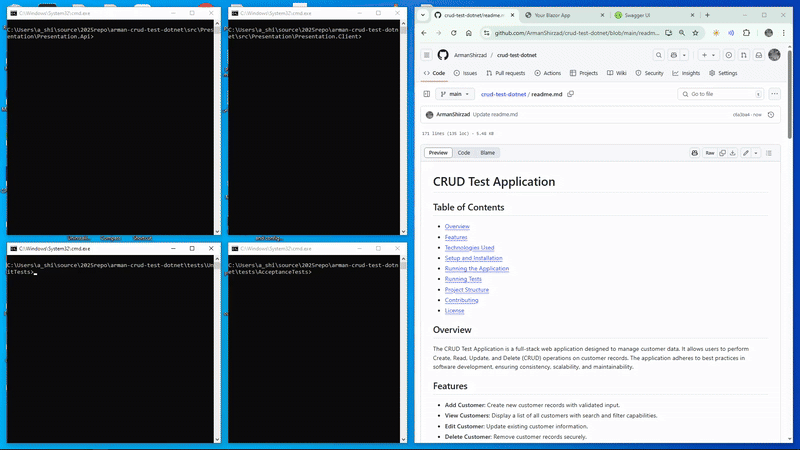
Task: Follow the Technologies Used link
Action: pyautogui.click(x=469, y=247)
